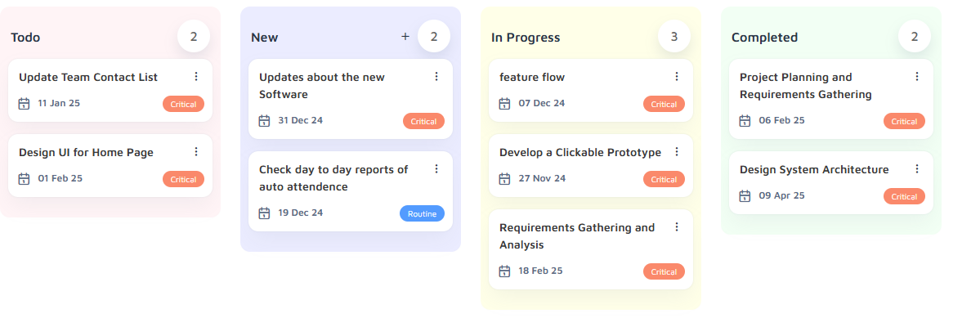Viewport: 980px width, 336px height.
Task: Open kebab menu on Requirements Gathering and Analysis
Action: 676,226
